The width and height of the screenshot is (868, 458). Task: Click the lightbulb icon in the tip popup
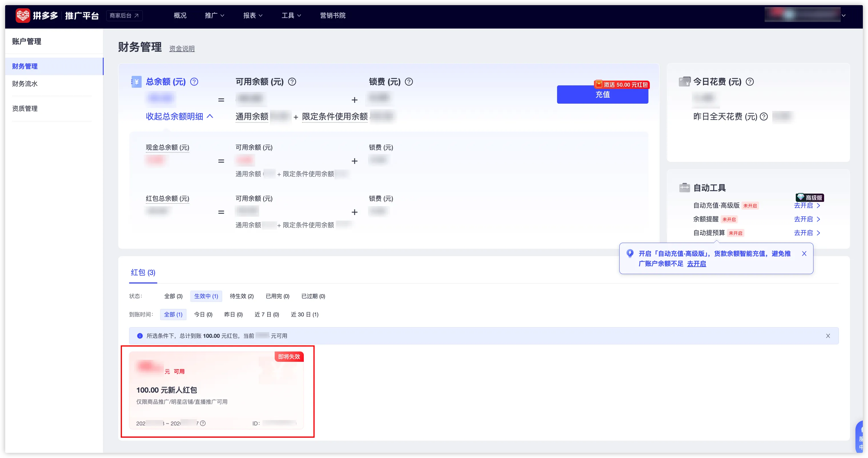pos(630,254)
